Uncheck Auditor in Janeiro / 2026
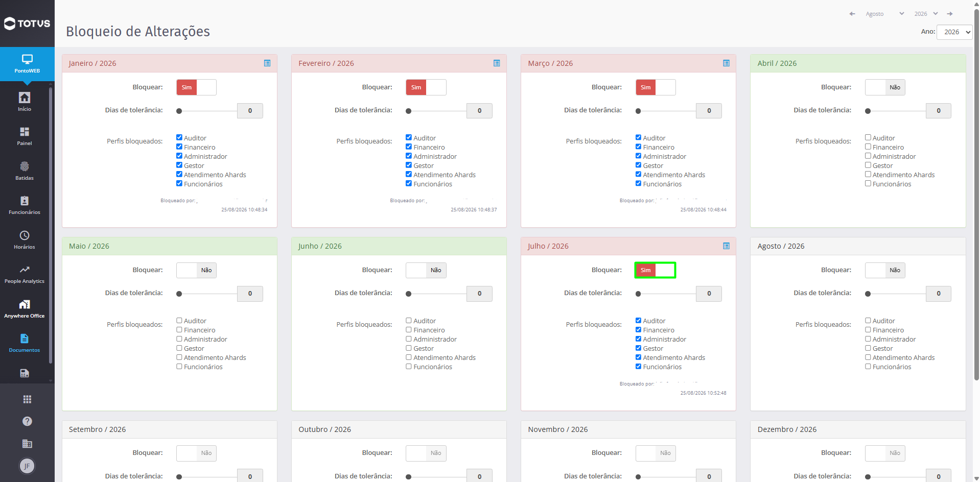Image resolution: width=980 pixels, height=482 pixels. (x=179, y=137)
